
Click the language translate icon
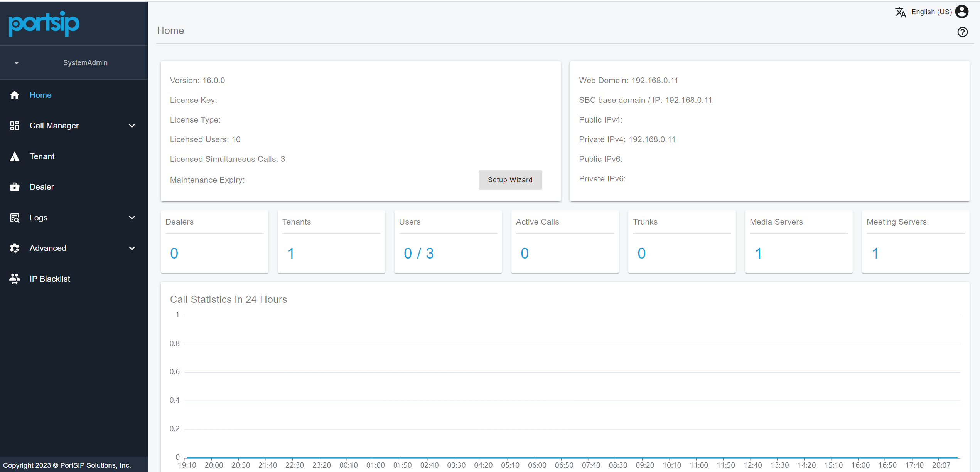[x=901, y=12]
